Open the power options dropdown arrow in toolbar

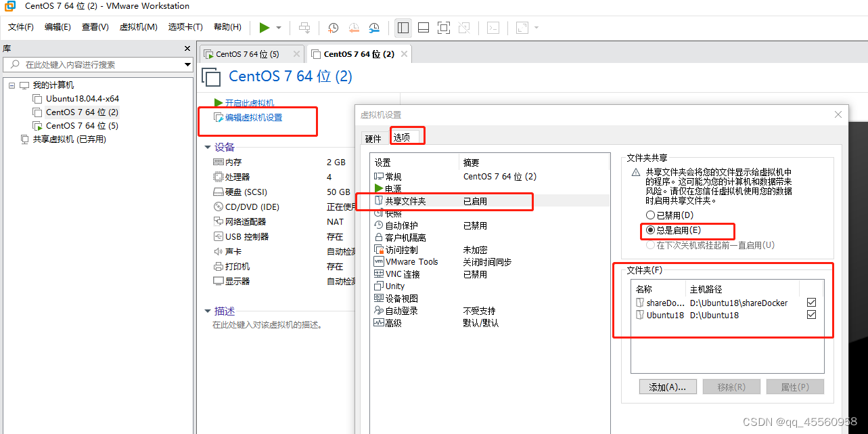(x=279, y=28)
